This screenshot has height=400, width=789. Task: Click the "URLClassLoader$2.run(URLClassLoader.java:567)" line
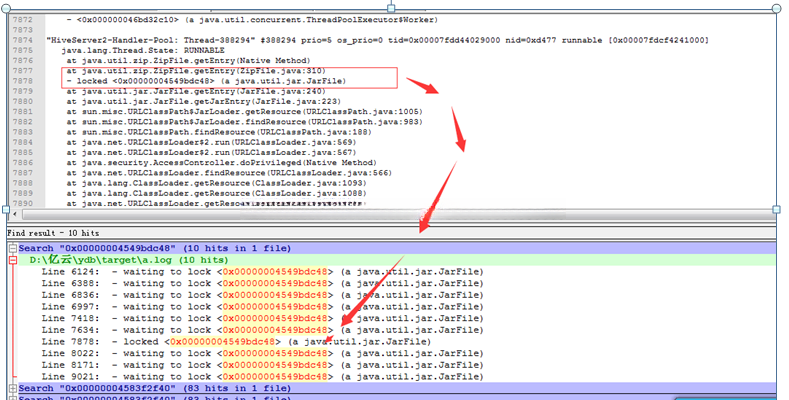coord(211,152)
